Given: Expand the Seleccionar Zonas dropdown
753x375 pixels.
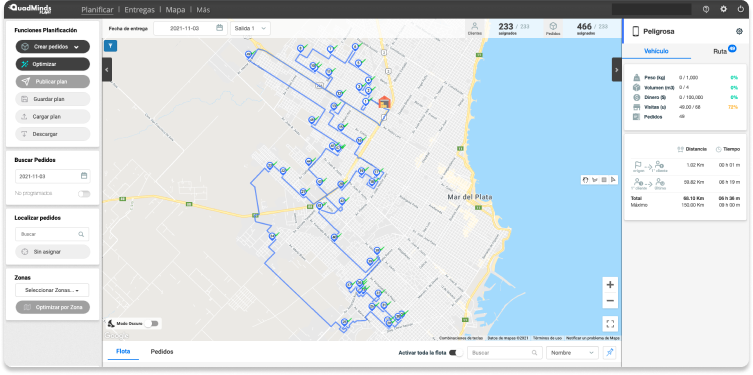Looking at the screenshot, I should [52, 290].
